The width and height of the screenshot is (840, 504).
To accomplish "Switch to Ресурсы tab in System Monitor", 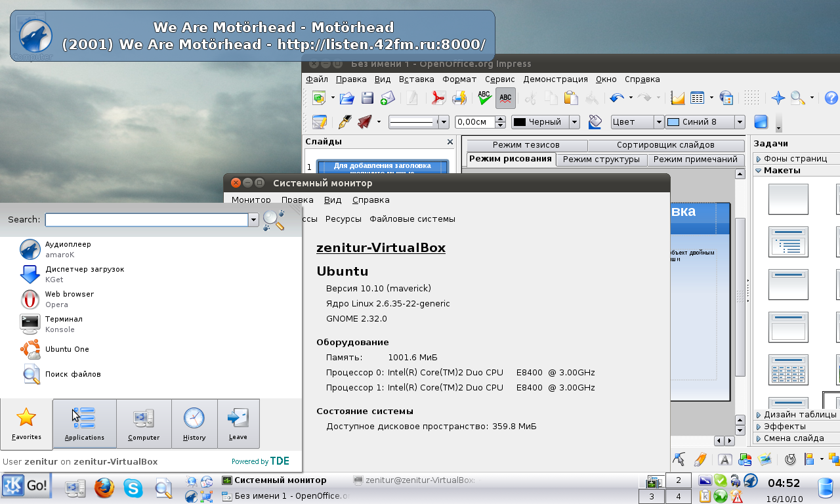I will tap(343, 219).
